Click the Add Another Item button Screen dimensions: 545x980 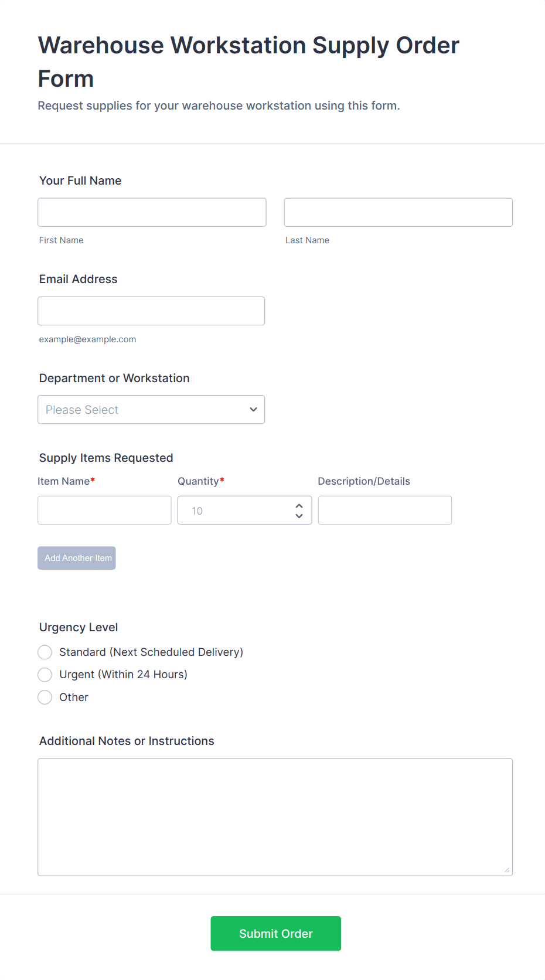(x=77, y=558)
